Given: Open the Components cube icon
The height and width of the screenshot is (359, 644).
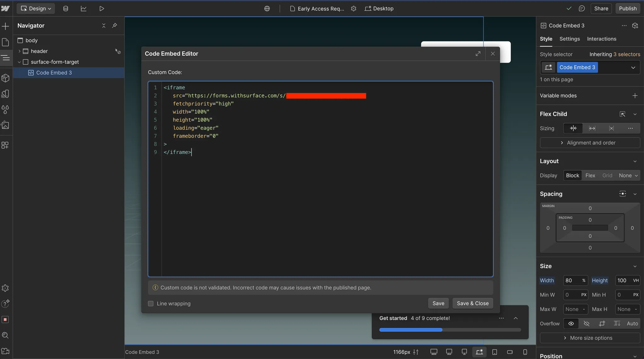Looking at the screenshot, I should pyautogui.click(x=5, y=78).
